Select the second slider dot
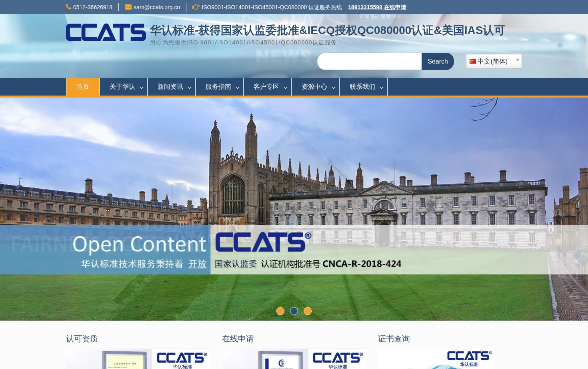The image size is (588, 369). pyautogui.click(x=294, y=311)
